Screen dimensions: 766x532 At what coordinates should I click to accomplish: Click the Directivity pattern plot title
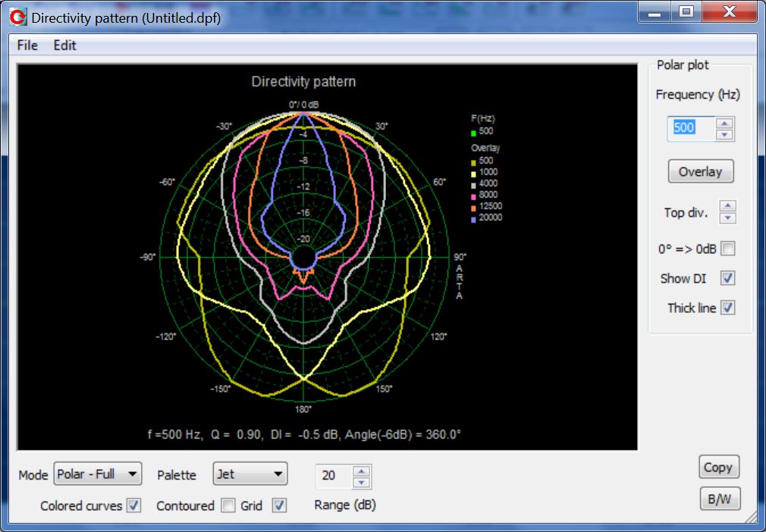tap(303, 82)
